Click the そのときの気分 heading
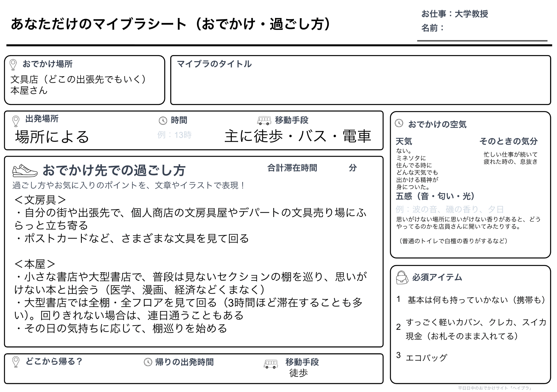557x392 pixels. (x=508, y=141)
